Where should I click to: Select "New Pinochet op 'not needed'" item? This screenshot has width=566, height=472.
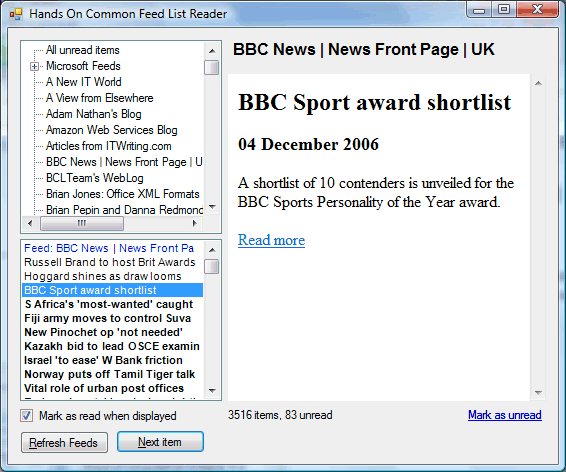point(112,332)
